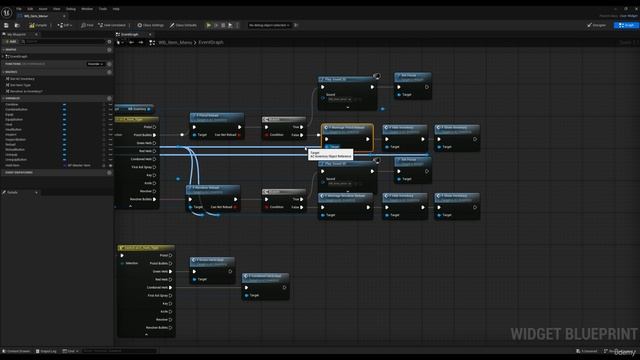Click Combined Herb pin on lower switch node
This screenshot has height=360, width=640.
click(170, 287)
